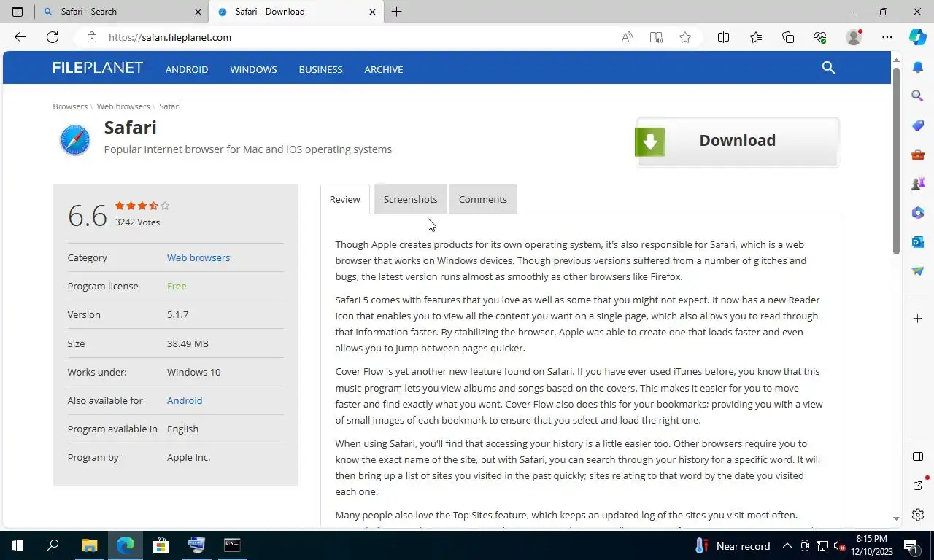Show hidden tray icons chevron
The image size is (934, 560).
click(787, 545)
